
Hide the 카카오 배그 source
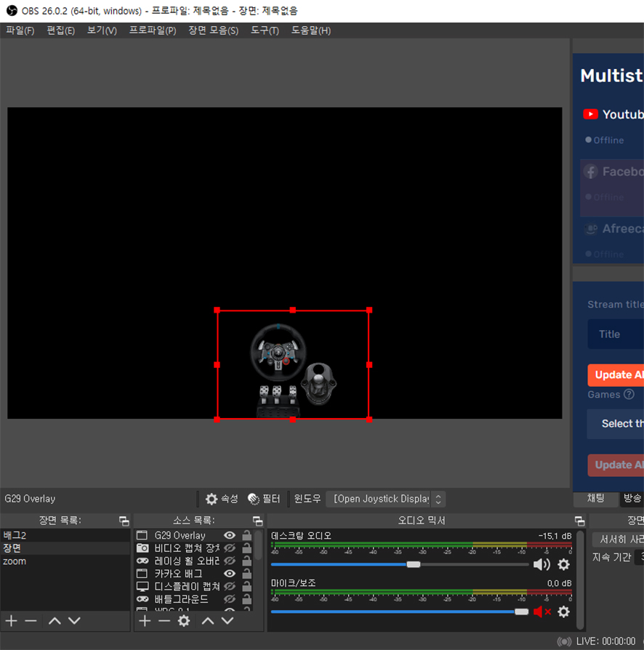230,574
